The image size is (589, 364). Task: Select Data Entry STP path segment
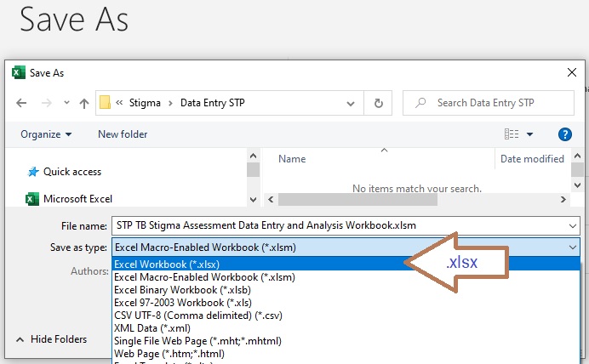[213, 103]
